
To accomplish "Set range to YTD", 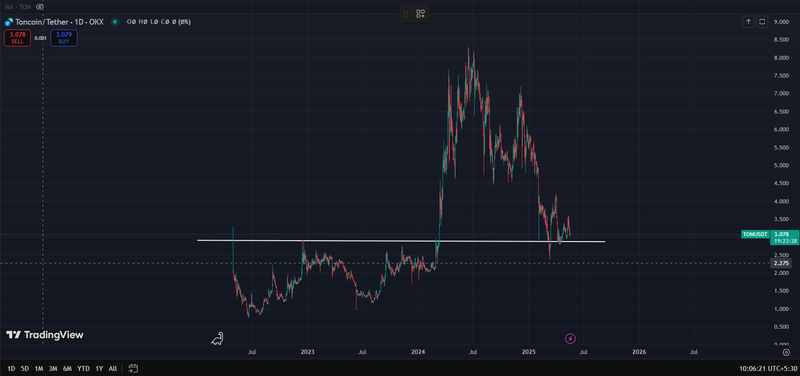I will pos(84,368).
